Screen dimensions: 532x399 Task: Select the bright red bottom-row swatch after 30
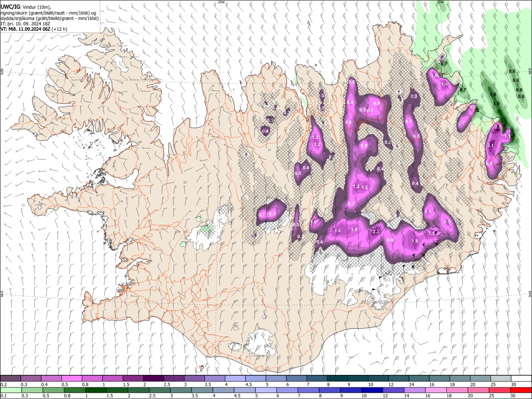tap(521, 390)
